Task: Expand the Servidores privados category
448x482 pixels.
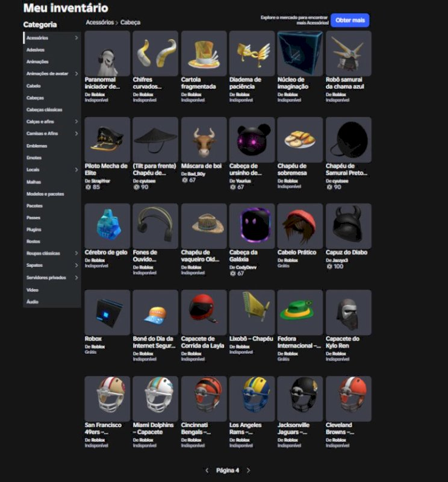Action: tap(76, 278)
